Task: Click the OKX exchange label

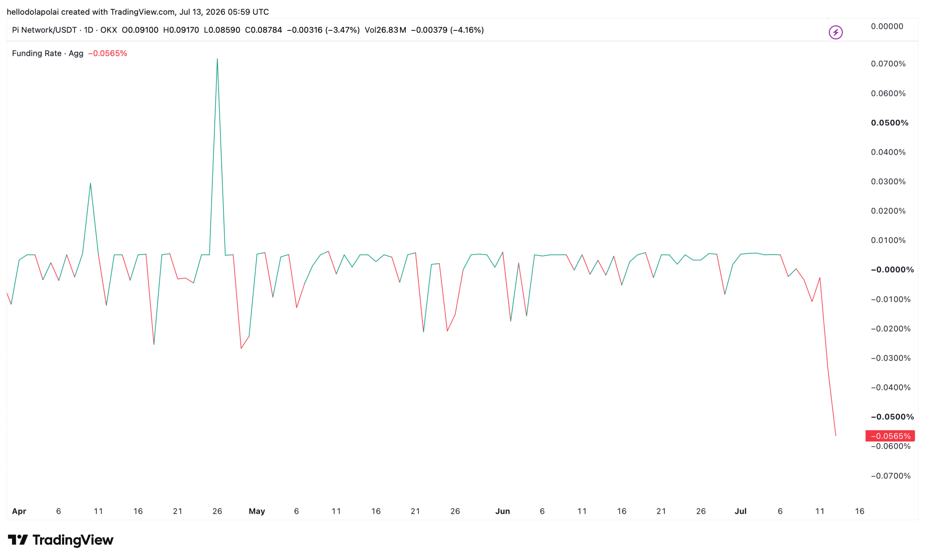Action: 108,30
